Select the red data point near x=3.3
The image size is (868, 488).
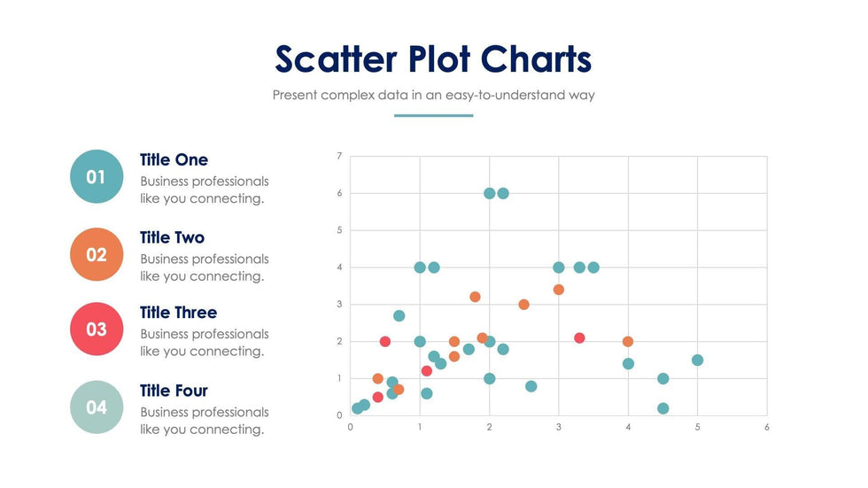[579, 337]
